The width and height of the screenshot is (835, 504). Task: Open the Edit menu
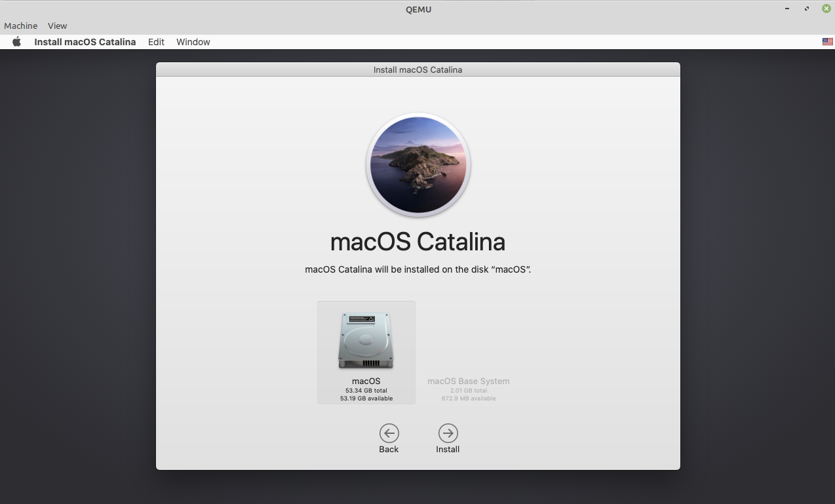pos(156,41)
